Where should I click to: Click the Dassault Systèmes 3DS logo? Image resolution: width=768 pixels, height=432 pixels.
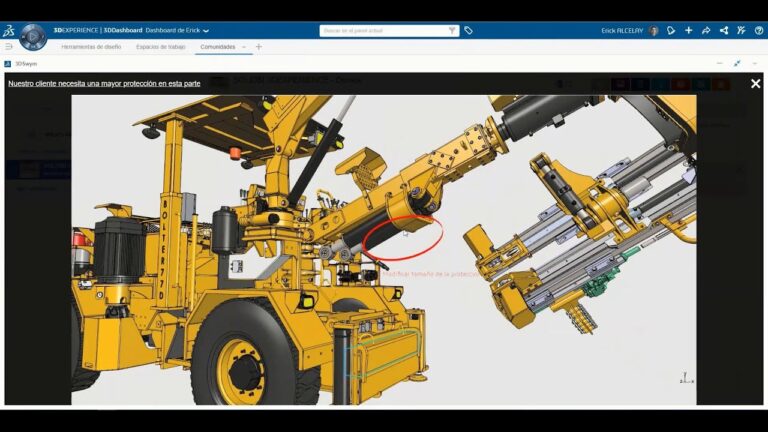pos(8,31)
